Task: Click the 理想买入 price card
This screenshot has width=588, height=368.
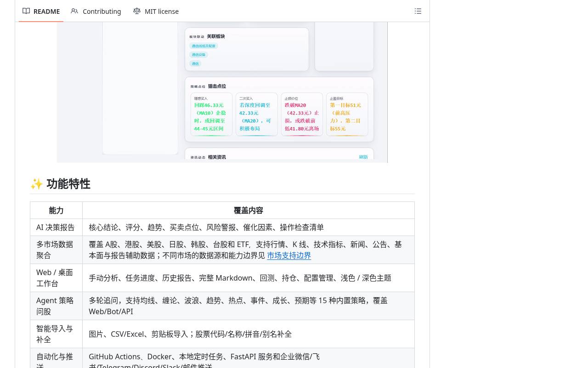Action: point(211,114)
